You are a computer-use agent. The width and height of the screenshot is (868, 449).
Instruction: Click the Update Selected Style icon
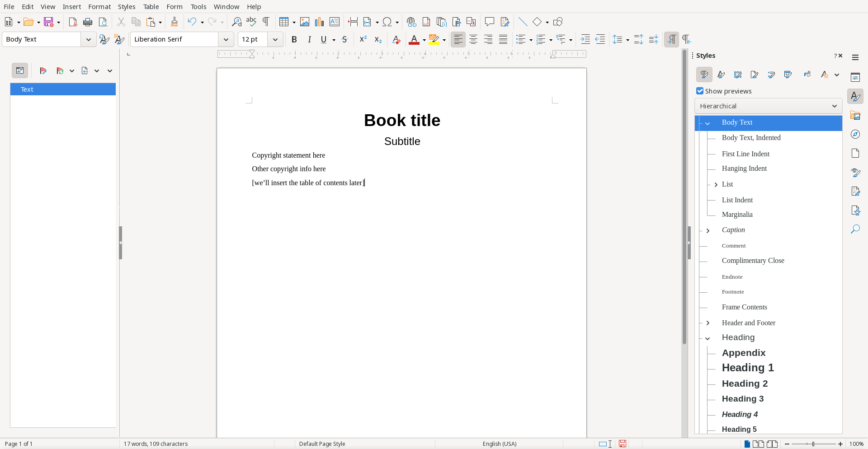pyautogui.click(x=104, y=40)
